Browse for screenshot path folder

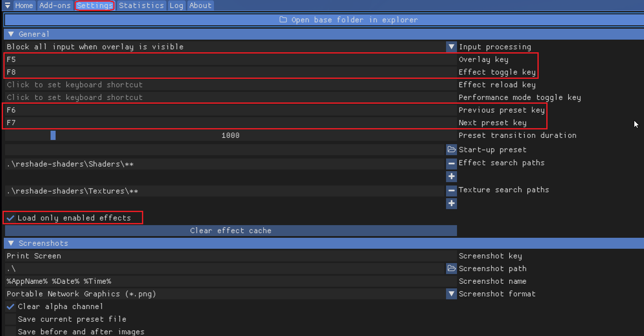pyautogui.click(x=452, y=269)
